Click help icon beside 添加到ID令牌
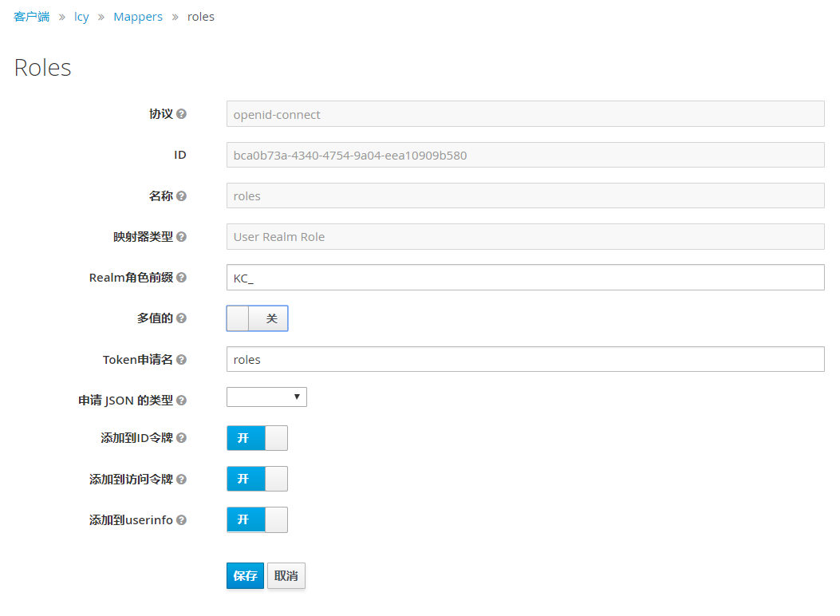This screenshot has width=840, height=616. pyautogui.click(x=181, y=438)
